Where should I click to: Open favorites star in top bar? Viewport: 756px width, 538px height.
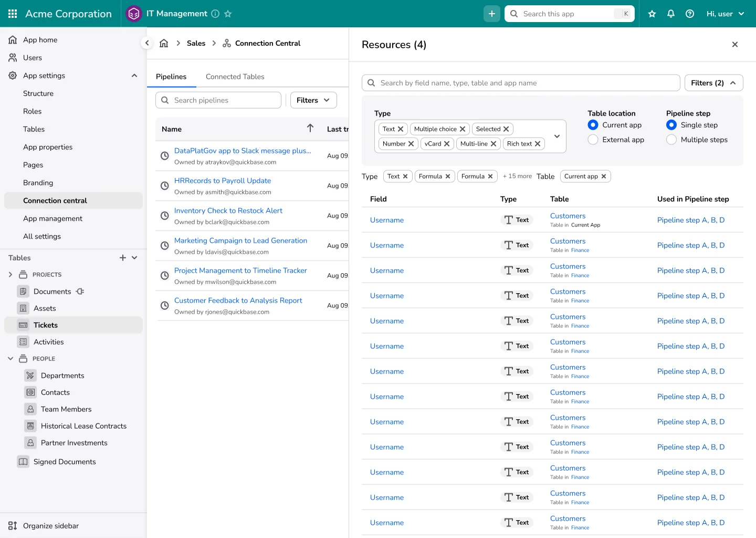click(x=652, y=14)
